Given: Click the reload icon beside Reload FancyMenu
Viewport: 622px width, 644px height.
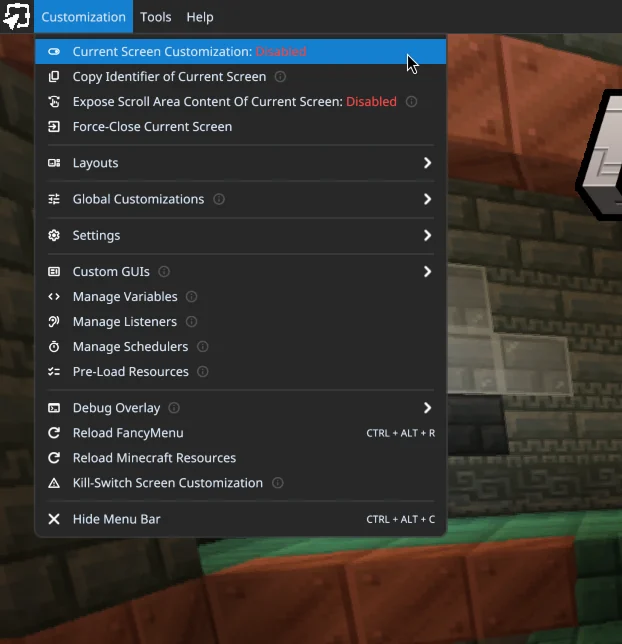Looking at the screenshot, I should 54,433.
